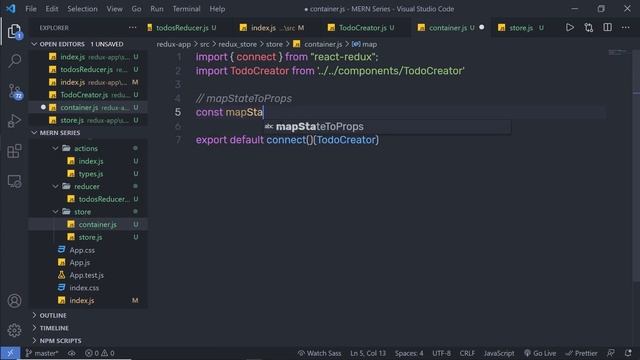Open the Manage gear icon

(14, 330)
